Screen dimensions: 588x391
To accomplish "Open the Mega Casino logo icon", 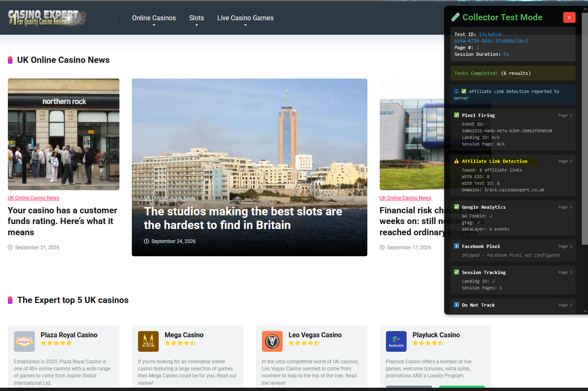I will [x=148, y=341].
